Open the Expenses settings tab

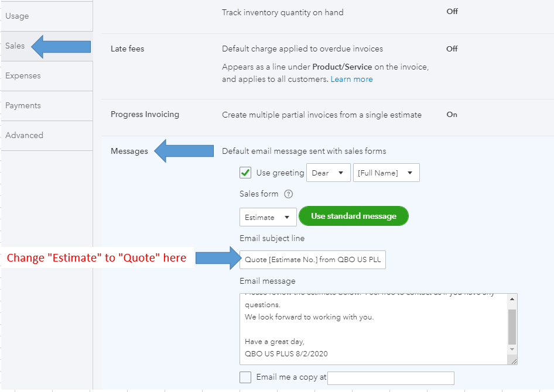(23, 75)
